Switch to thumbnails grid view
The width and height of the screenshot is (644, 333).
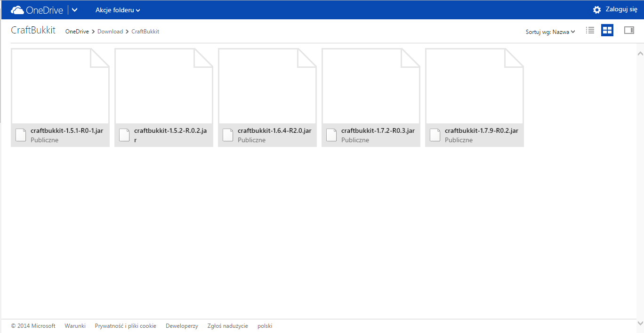tap(607, 30)
